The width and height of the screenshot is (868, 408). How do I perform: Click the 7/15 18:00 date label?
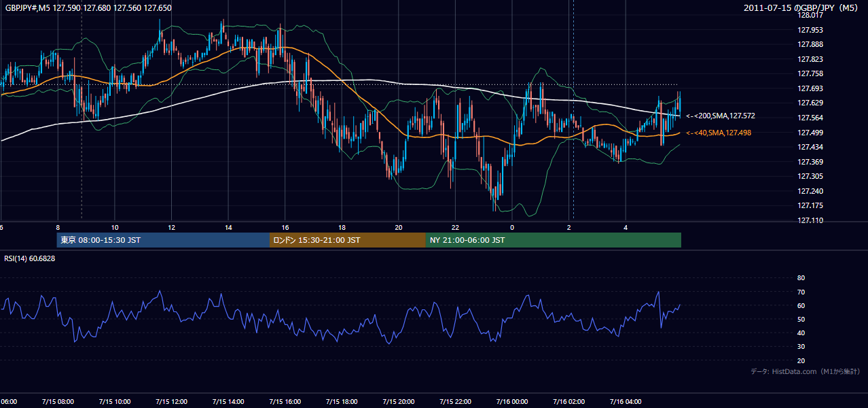(x=342, y=402)
